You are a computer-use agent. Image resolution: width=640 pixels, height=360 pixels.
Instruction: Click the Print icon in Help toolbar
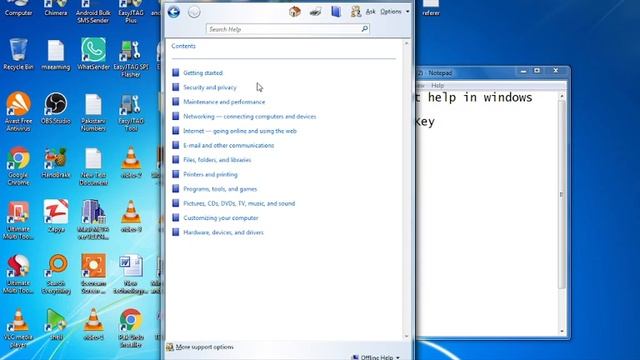tap(315, 12)
